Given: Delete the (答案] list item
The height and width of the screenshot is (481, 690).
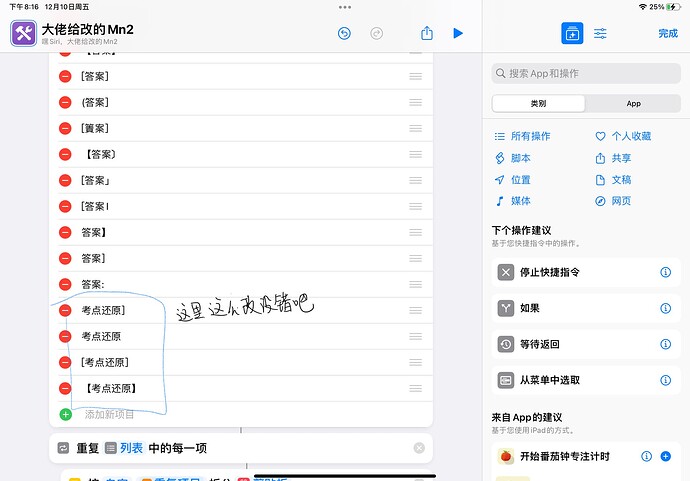Looking at the screenshot, I should point(65,103).
